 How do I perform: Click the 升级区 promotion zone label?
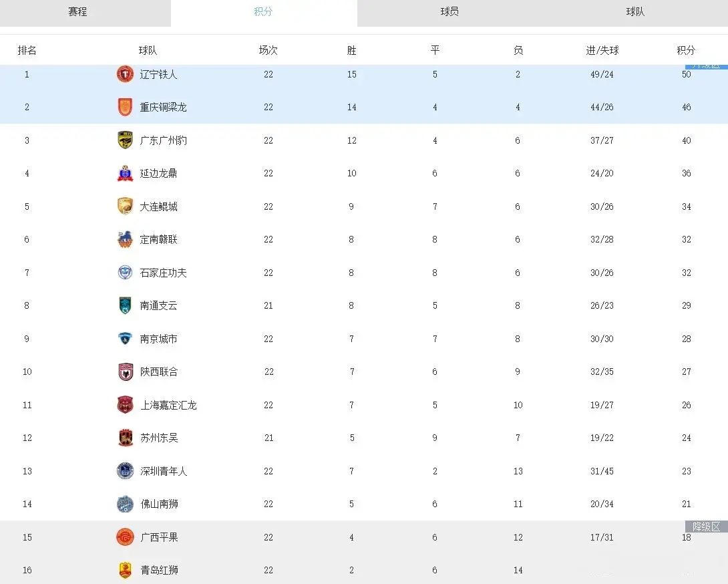(704, 66)
